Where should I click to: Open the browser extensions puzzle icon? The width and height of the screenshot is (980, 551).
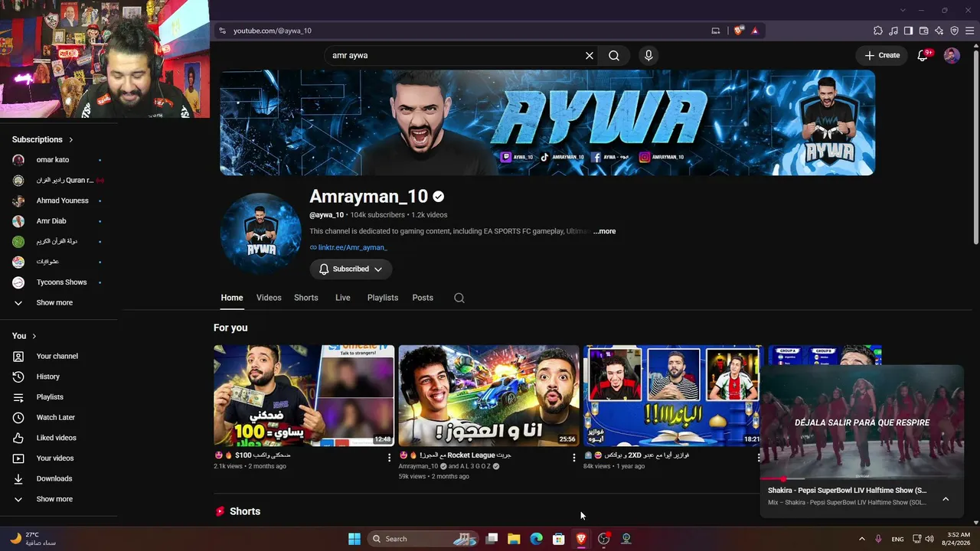click(878, 31)
